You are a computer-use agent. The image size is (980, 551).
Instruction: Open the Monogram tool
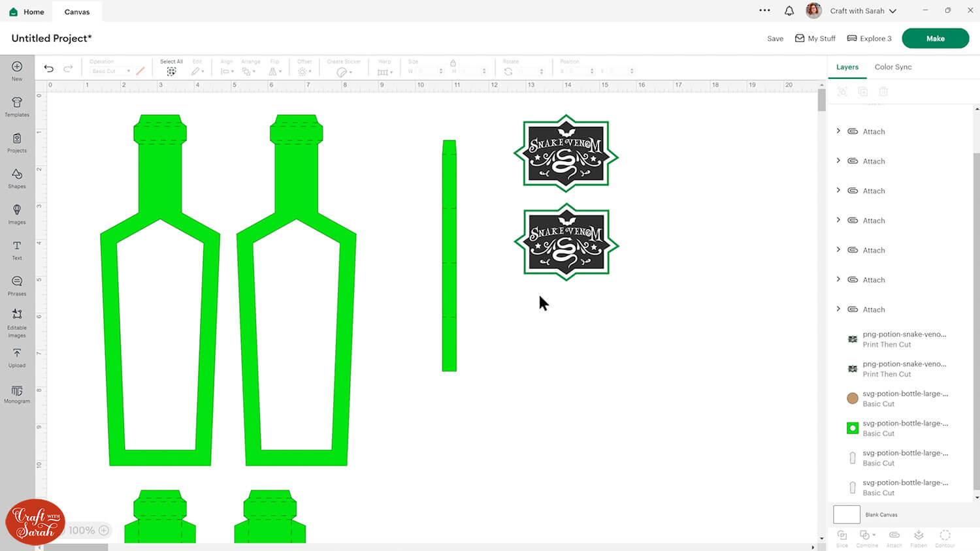pyautogui.click(x=17, y=394)
